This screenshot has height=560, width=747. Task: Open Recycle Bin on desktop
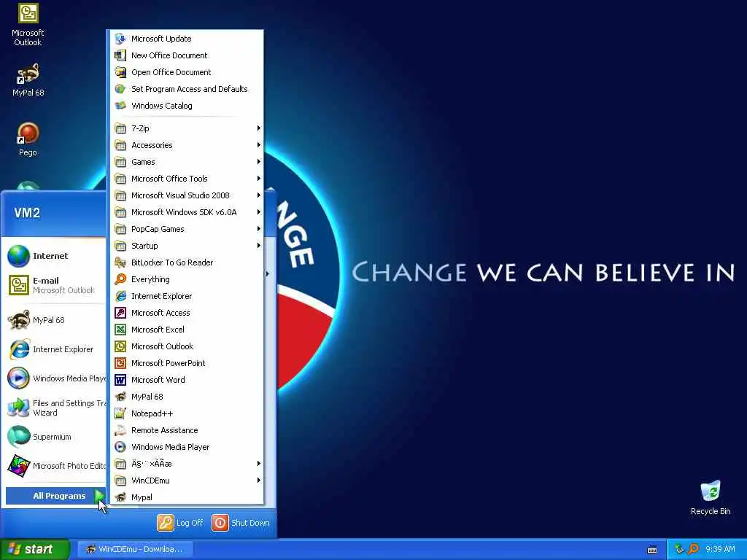[x=711, y=497]
